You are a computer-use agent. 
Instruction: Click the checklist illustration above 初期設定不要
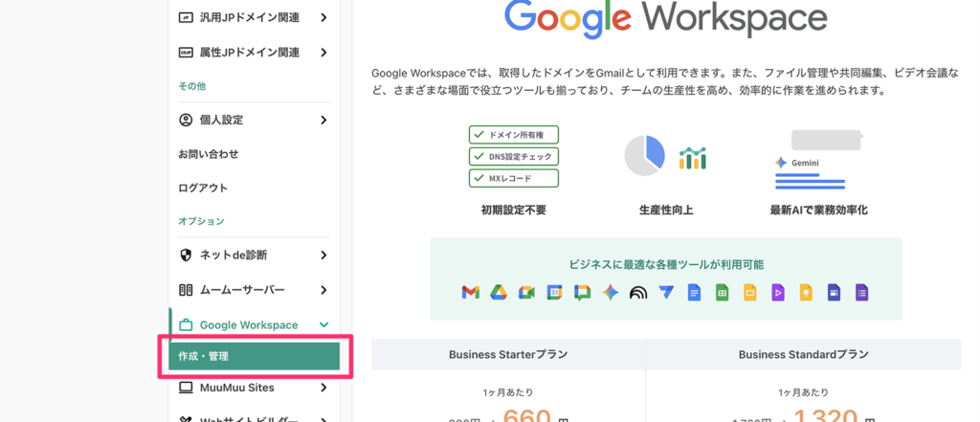click(x=514, y=156)
